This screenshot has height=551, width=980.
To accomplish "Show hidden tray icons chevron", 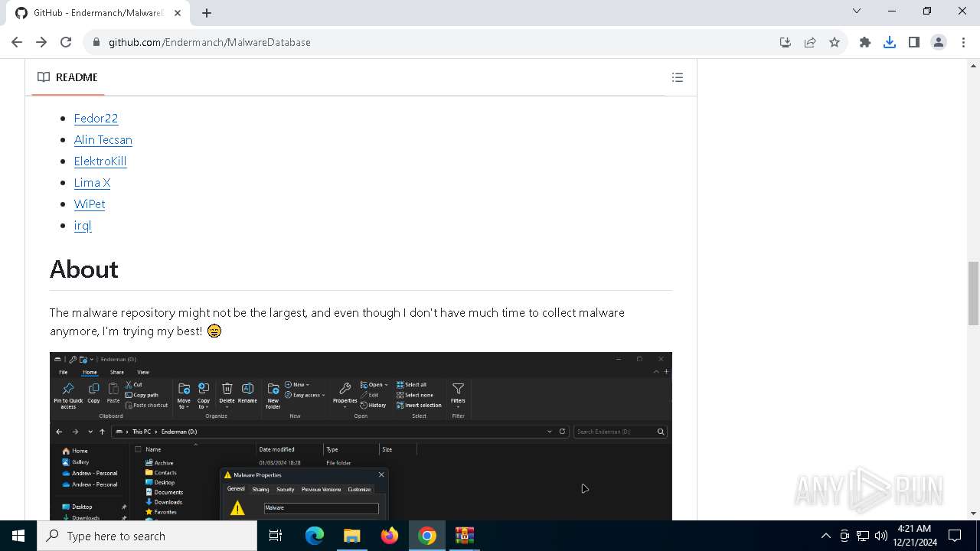I will (826, 536).
